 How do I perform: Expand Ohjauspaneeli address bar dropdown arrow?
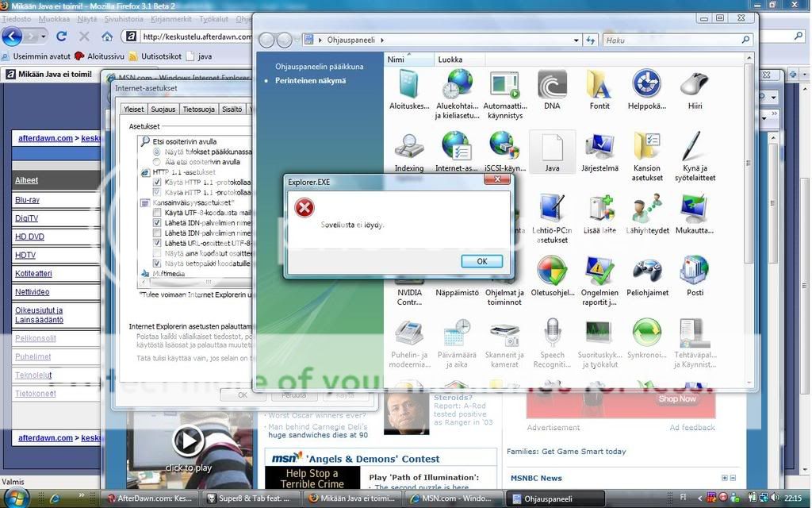click(x=576, y=40)
